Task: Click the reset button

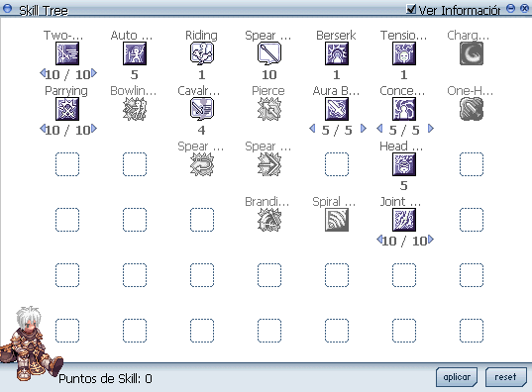Action: pos(505,377)
